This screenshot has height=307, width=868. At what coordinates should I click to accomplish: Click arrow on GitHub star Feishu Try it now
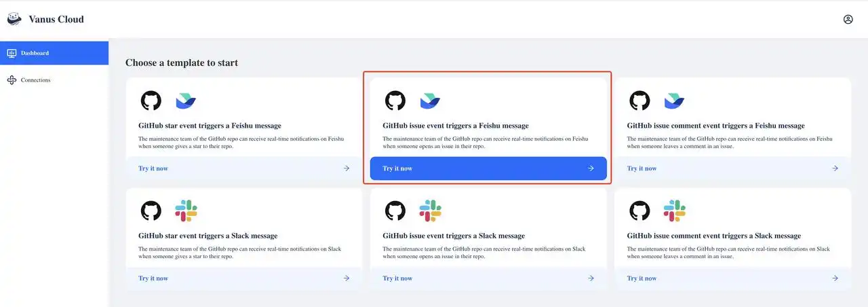(347, 168)
